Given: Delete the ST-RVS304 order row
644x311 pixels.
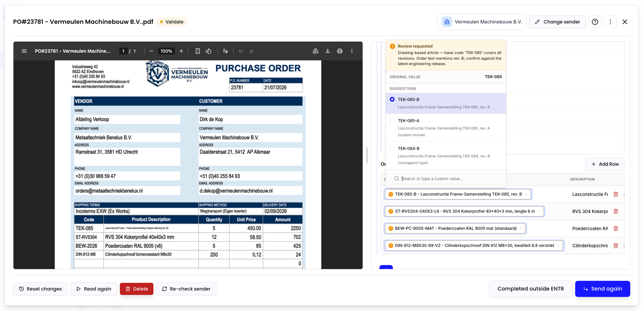Looking at the screenshot, I should pos(616,211).
